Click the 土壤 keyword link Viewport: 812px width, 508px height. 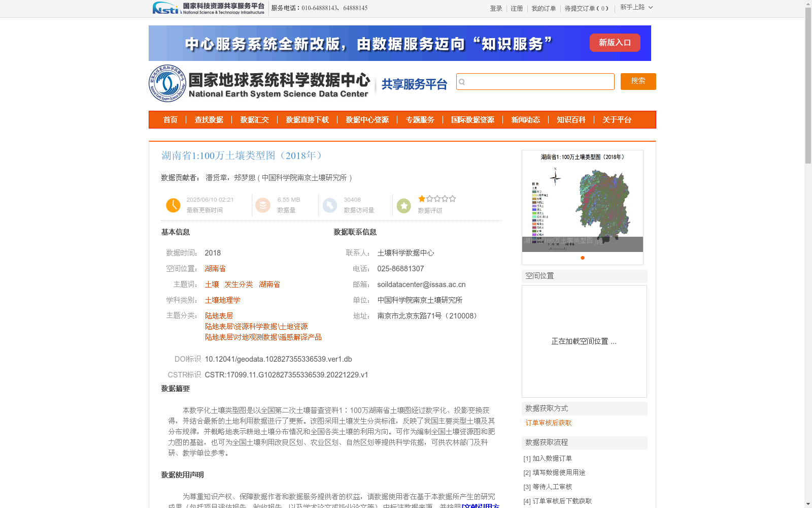coord(212,284)
